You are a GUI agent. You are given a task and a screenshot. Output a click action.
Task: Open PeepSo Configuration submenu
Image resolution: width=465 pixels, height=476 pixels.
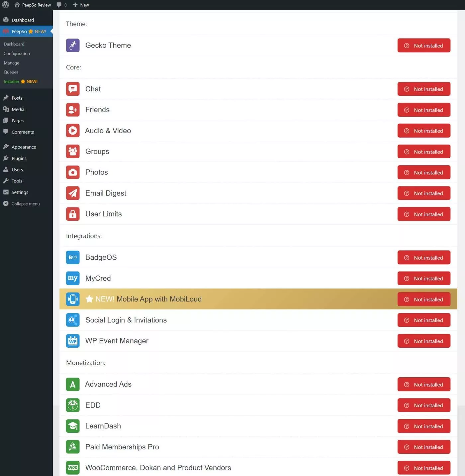pos(17,54)
